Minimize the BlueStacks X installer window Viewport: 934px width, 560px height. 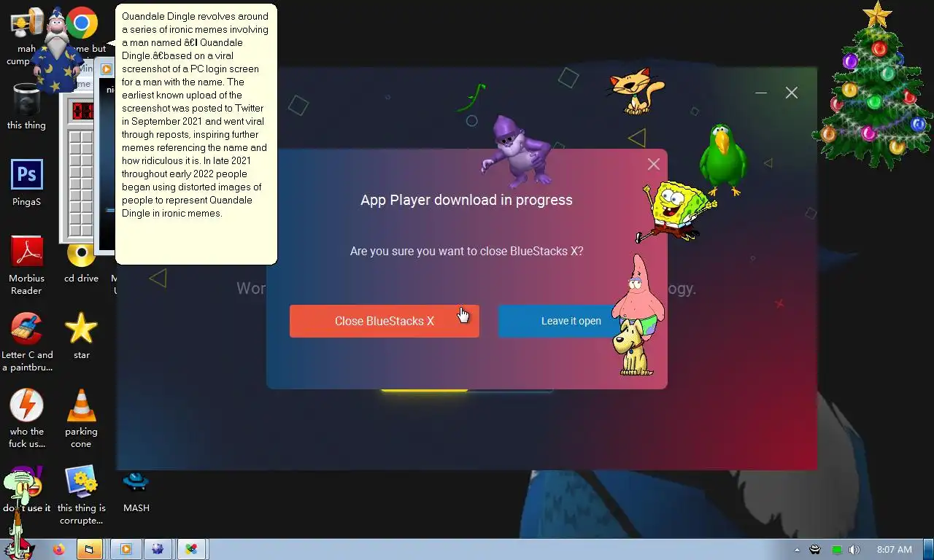click(x=761, y=93)
